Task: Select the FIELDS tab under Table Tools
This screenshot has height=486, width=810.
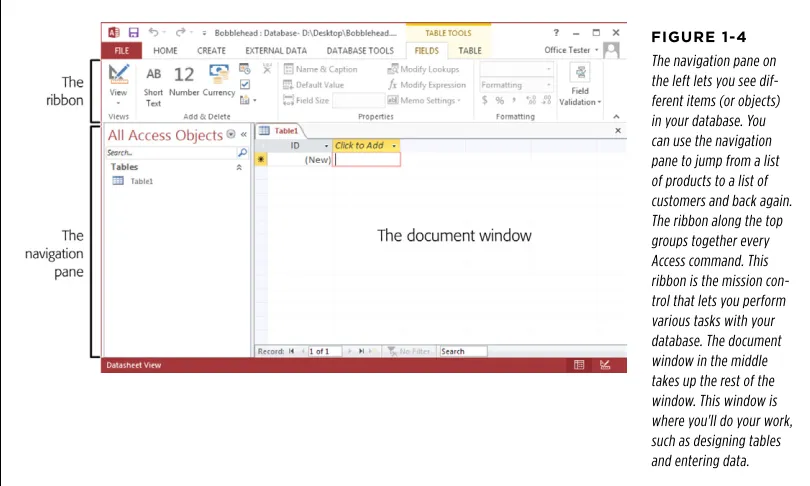Action: (x=427, y=51)
